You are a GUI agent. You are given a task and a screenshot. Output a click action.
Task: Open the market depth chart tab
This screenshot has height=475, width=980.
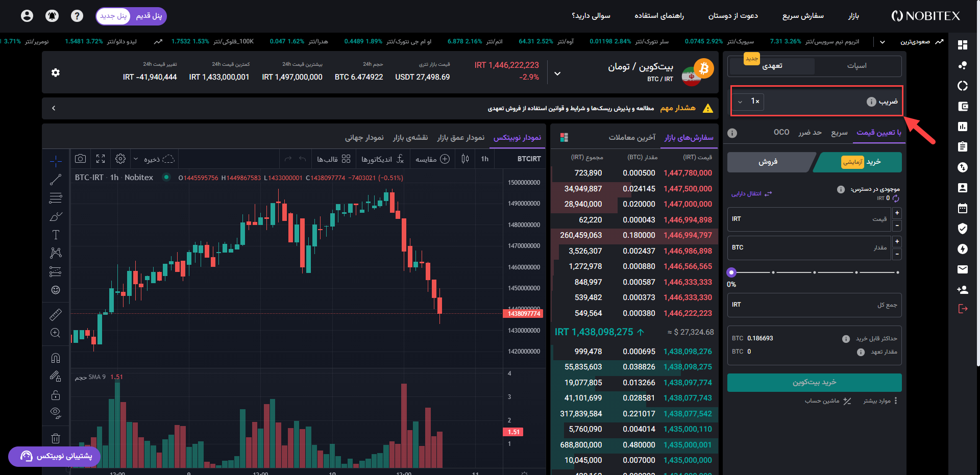point(460,137)
